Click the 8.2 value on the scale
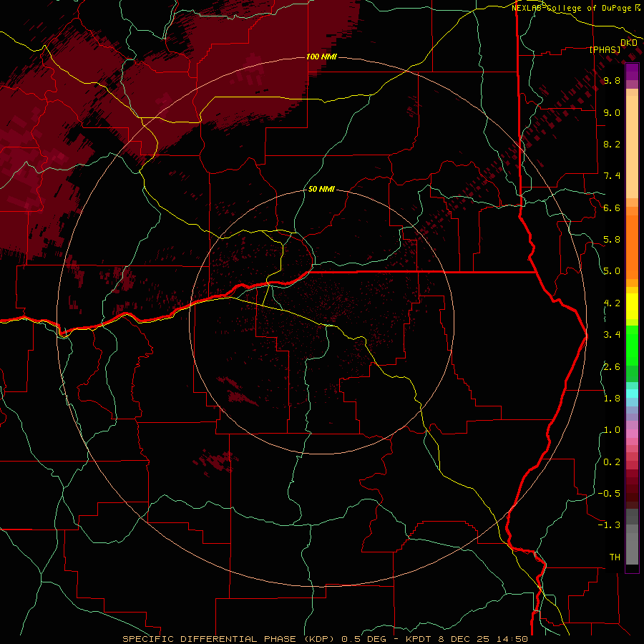The image size is (644, 644). click(612, 144)
